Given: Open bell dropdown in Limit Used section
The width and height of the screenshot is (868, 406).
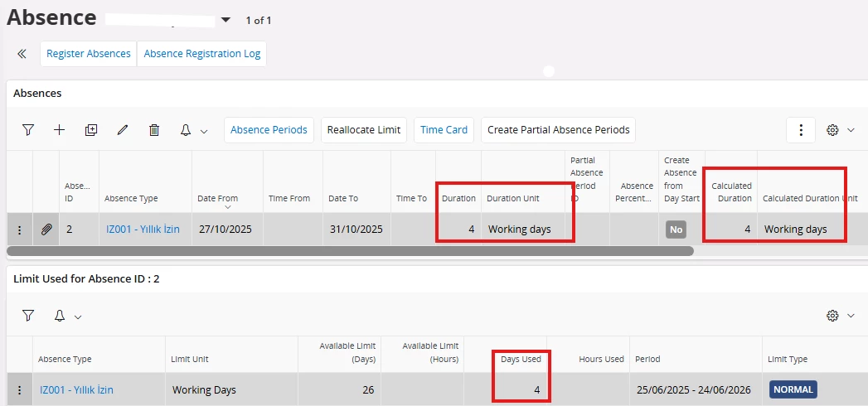Looking at the screenshot, I should [x=78, y=317].
